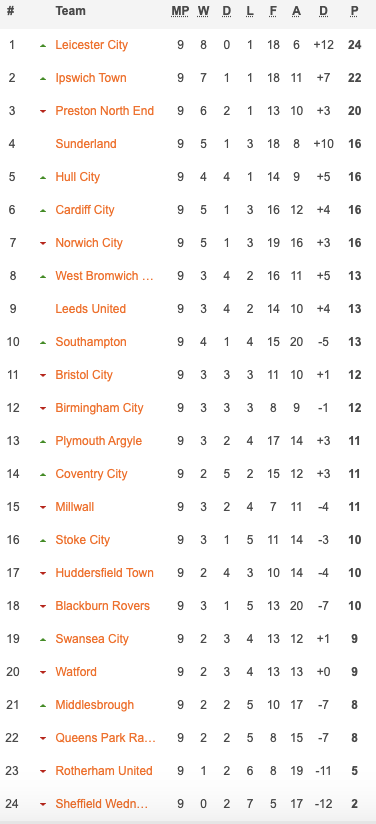This screenshot has height=824, width=376.
Task: Open Leeds United team page
Action: (x=90, y=308)
